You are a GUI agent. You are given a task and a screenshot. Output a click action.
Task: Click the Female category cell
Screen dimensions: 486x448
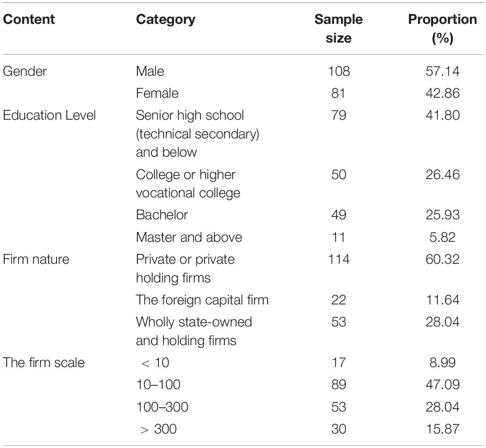(x=157, y=93)
